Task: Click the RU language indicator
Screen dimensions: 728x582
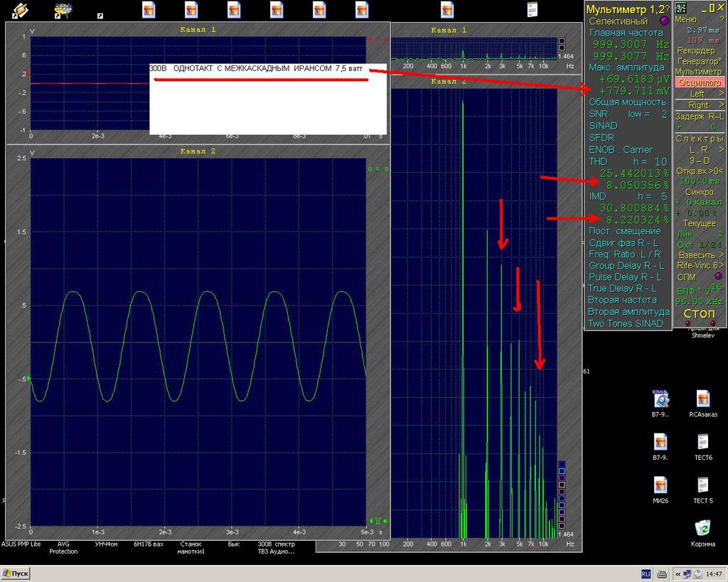Action: (646, 574)
